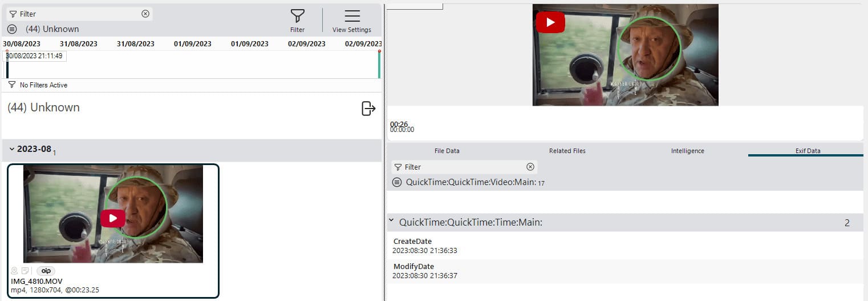Click the Filter funnel toolbar button
The height and width of the screenshot is (301, 868).
(297, 20)
